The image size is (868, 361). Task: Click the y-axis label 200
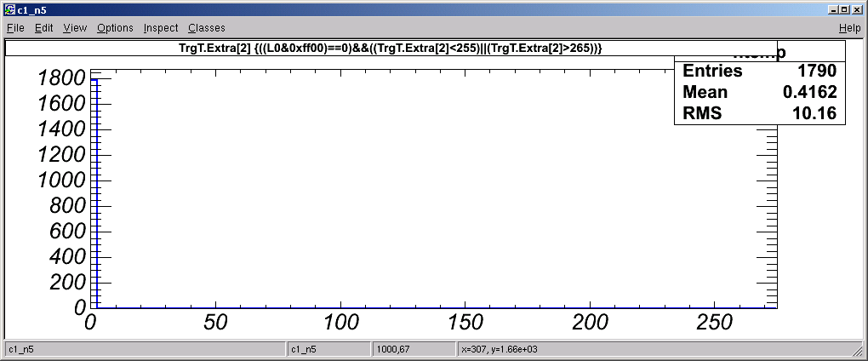67,283
